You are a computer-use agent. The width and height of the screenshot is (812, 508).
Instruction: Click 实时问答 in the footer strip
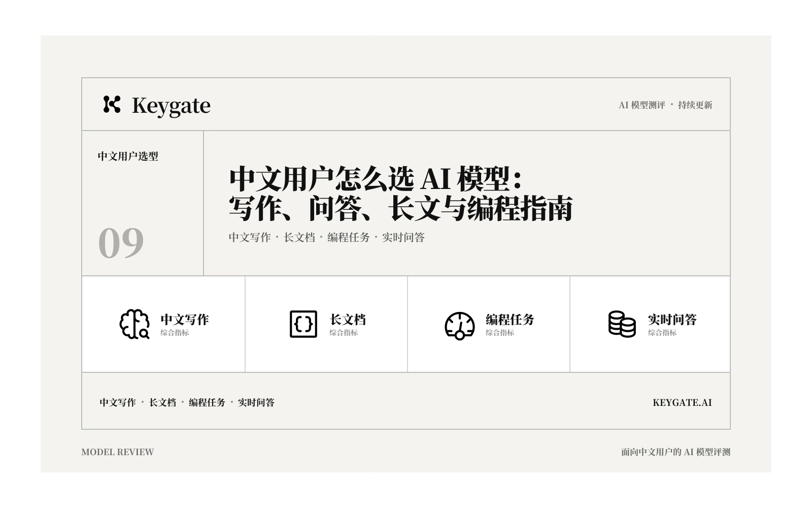[x=256, y=402]
